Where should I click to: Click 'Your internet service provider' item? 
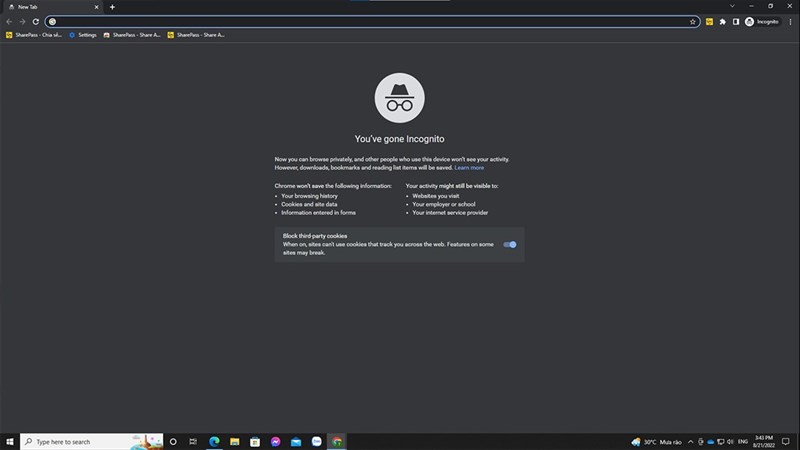[450, 213]
